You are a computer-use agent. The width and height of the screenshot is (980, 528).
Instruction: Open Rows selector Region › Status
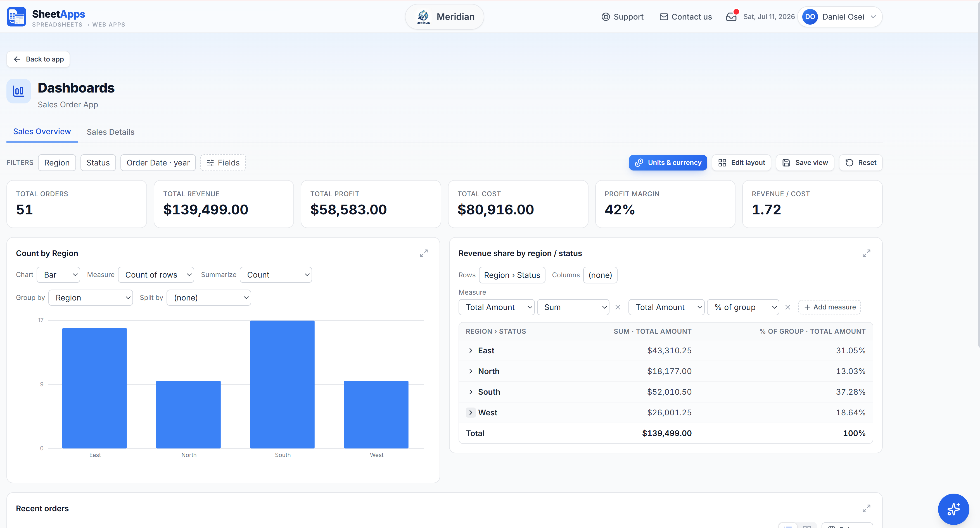tap(512, 275)
